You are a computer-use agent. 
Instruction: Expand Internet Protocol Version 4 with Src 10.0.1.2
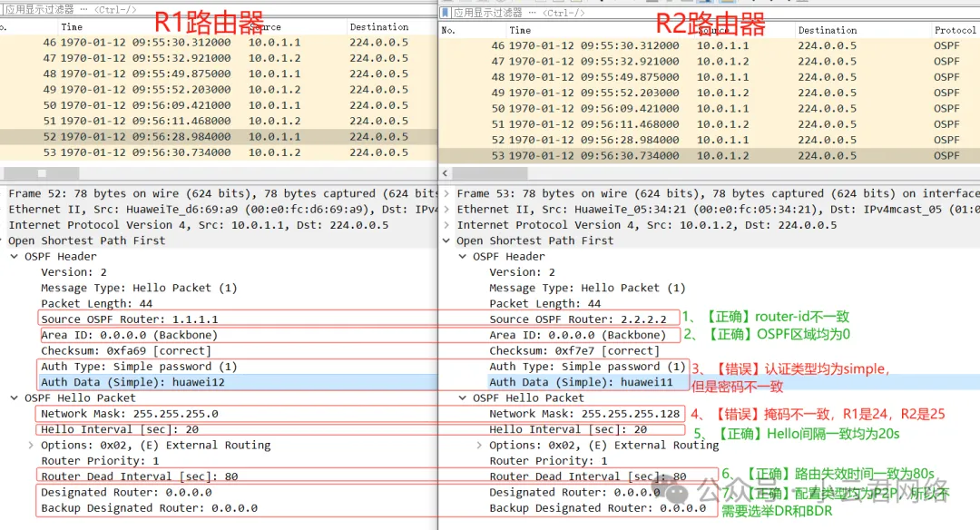pos(446,225)
